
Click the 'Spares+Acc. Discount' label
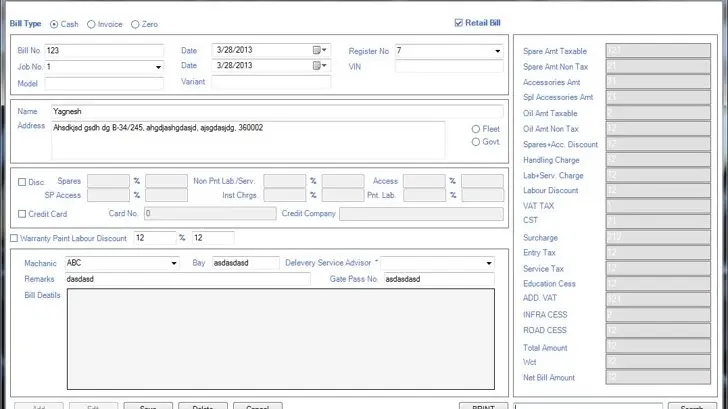tap(560, 144)
